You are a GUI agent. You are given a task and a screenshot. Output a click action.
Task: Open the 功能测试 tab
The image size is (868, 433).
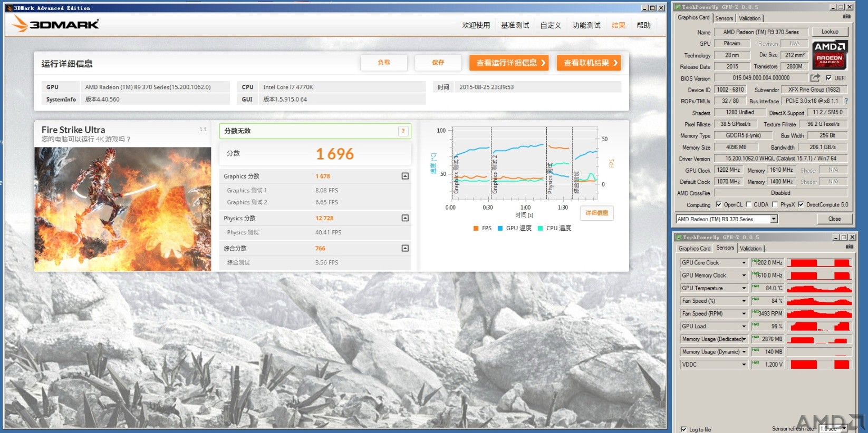click(x=586, y=25)
